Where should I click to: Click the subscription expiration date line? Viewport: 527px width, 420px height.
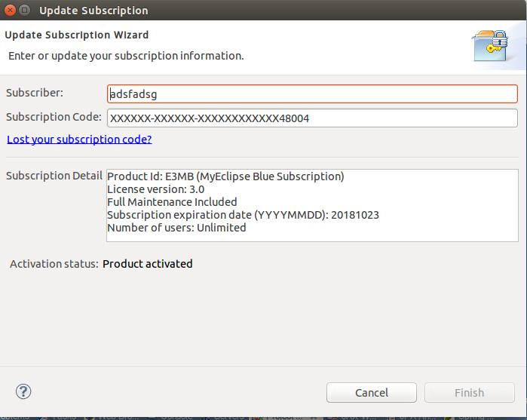click(243, 215)
